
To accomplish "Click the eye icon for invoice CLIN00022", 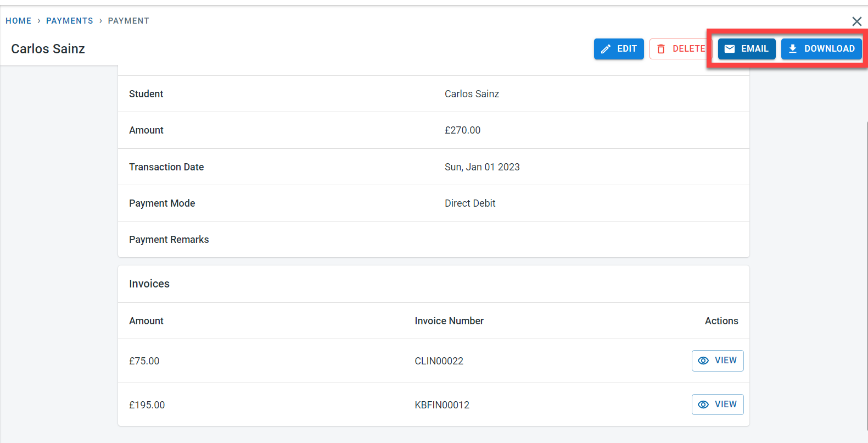I will tap(703, 361).
